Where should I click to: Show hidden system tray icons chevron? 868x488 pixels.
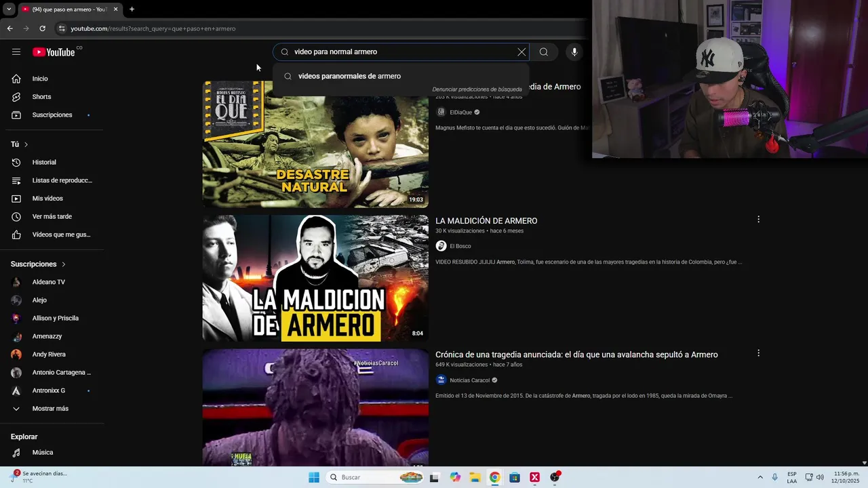[760, 477]
